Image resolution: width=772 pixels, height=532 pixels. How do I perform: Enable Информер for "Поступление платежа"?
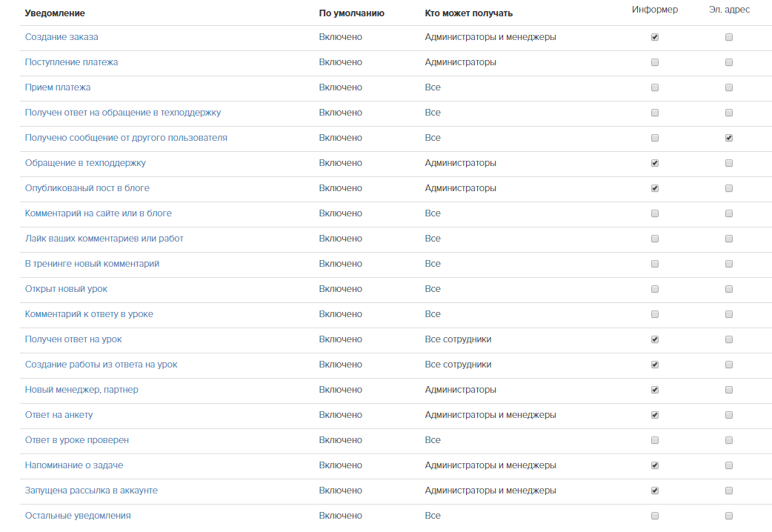655,62
